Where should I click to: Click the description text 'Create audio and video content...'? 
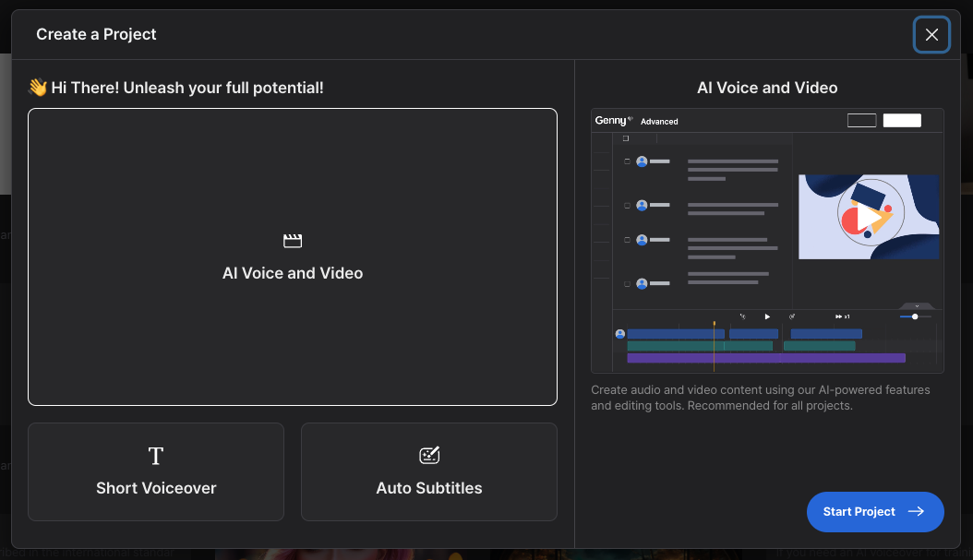pos(760,398)
